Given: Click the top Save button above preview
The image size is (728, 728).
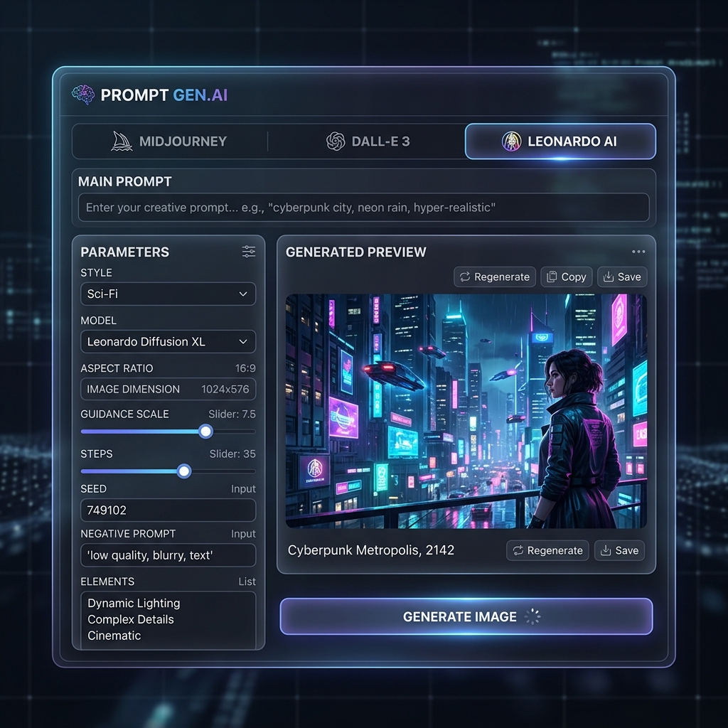Looking at the screenshot, I should click(x=622, y=277).
